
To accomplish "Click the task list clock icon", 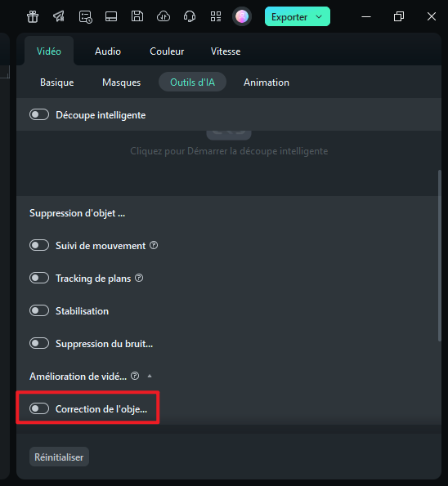I will [x=85, y=16].
